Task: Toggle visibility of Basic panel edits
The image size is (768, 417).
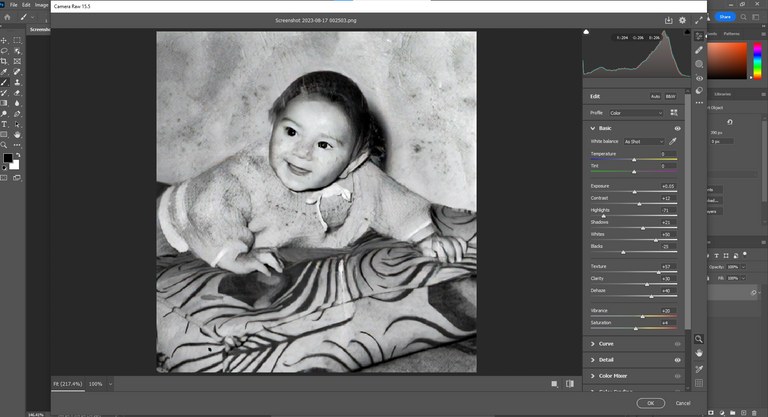Action: pyautogui.click(x=677, y=128)
